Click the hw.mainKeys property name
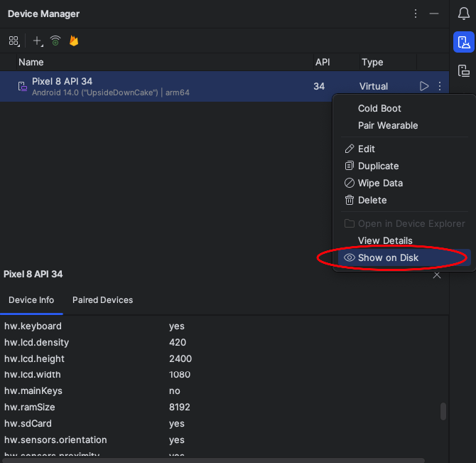This screenshot has height=463, width=476. click(33, 391)
